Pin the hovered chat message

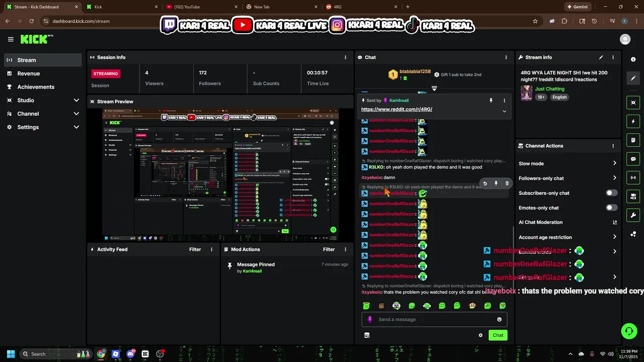pyautogui.click(x=496, y=184)
